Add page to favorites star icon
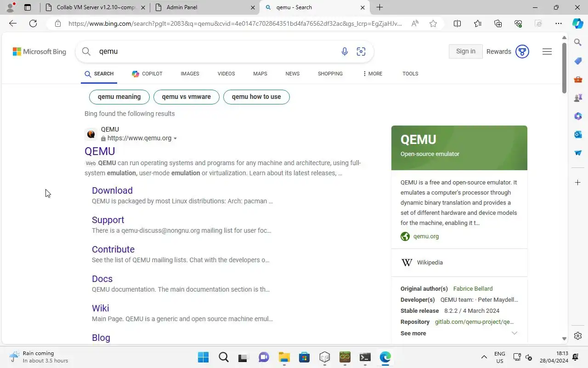Image resolution: width=588 pixels, height=368 pixels. [x=433, y=23]
